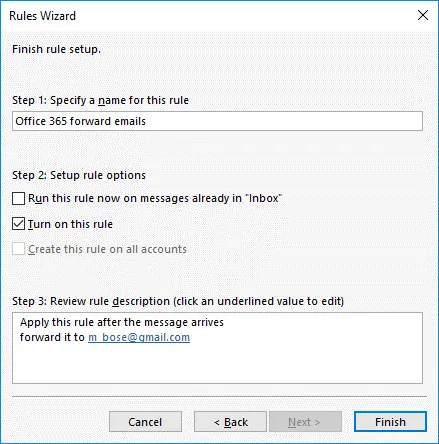Screen dimensions: 439x444
Task: Click the Rules Wizard title bar text
Action: [42, 16]
